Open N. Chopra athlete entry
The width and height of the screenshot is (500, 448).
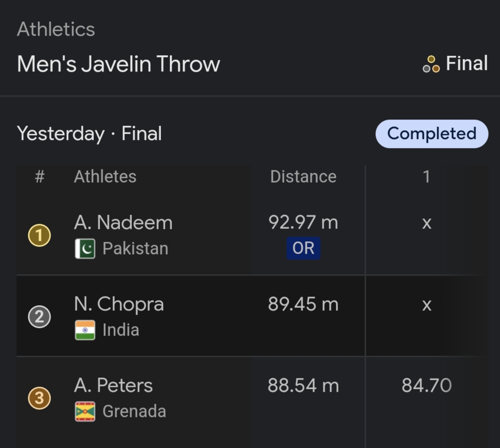[x=119, y=304]
